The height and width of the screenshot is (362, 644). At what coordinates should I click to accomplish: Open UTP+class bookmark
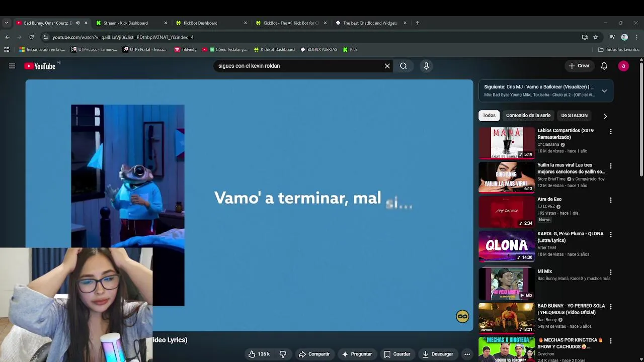(x=94, y=49)
